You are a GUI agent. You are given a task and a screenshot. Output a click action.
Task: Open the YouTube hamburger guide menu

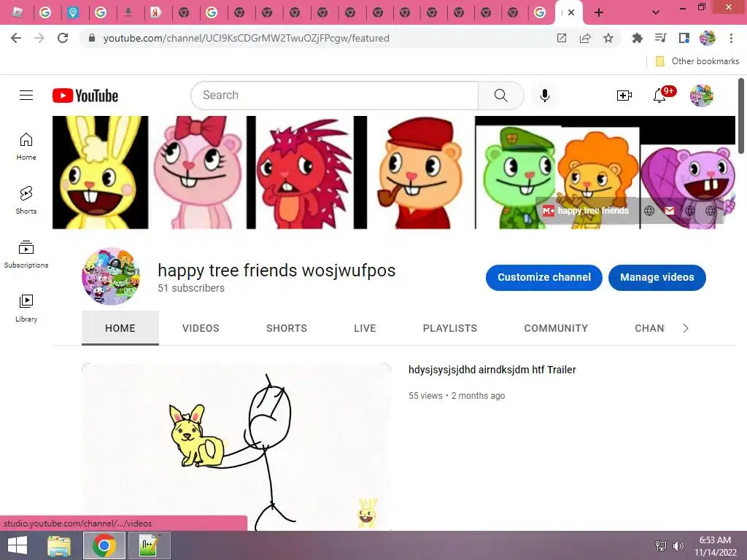point(26,96)
